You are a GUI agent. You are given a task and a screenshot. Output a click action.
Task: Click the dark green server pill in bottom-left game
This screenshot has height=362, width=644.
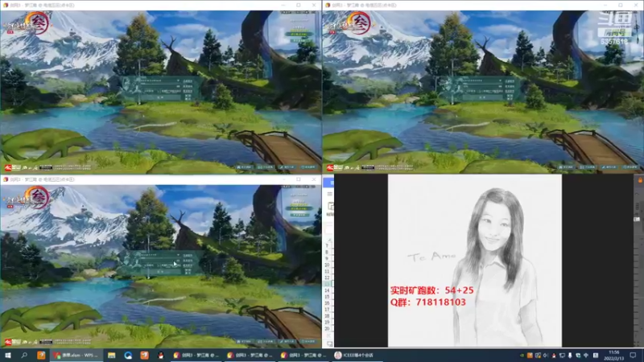coord(299,208)
